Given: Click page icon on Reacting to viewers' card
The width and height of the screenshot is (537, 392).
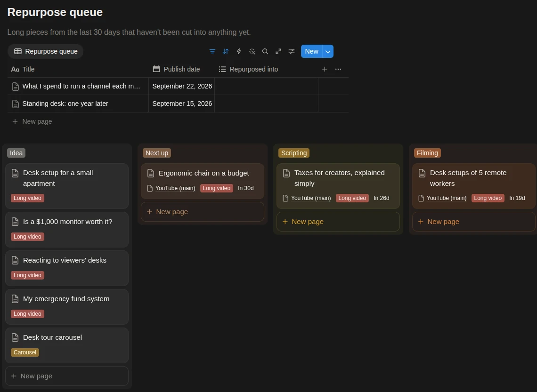Looking at the screenshot, I should 15,260.
